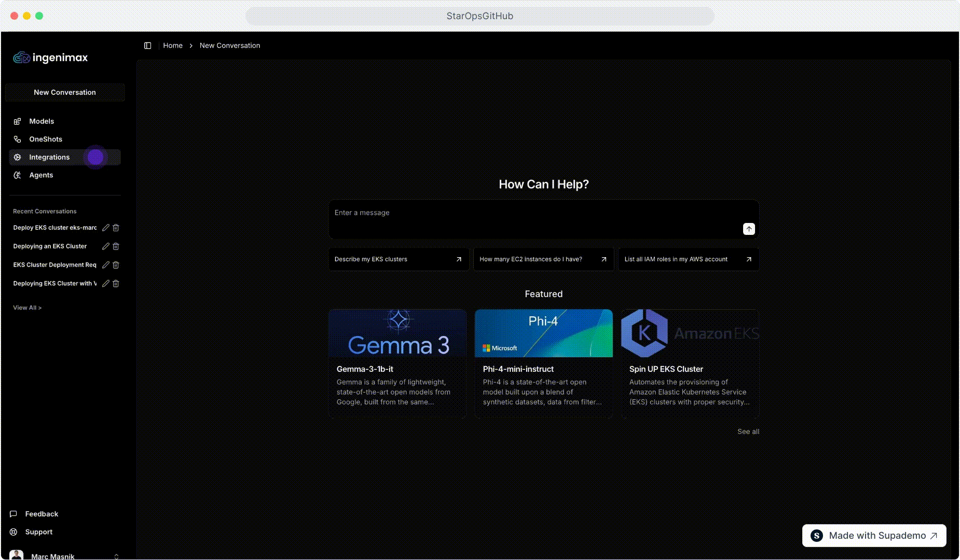This screenshot has height=560, width=960.
Task: Expand View All recent conversations
Action: click(x=27, y=308)
